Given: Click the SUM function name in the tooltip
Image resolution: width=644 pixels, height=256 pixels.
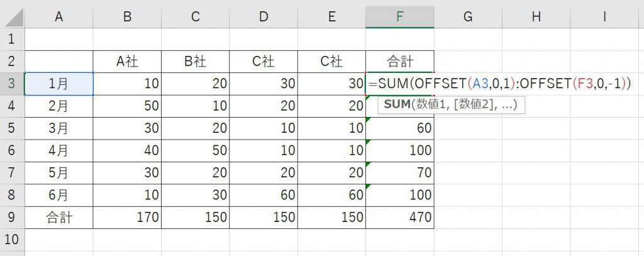Looking at the screenshot, I should pos(397,104).
